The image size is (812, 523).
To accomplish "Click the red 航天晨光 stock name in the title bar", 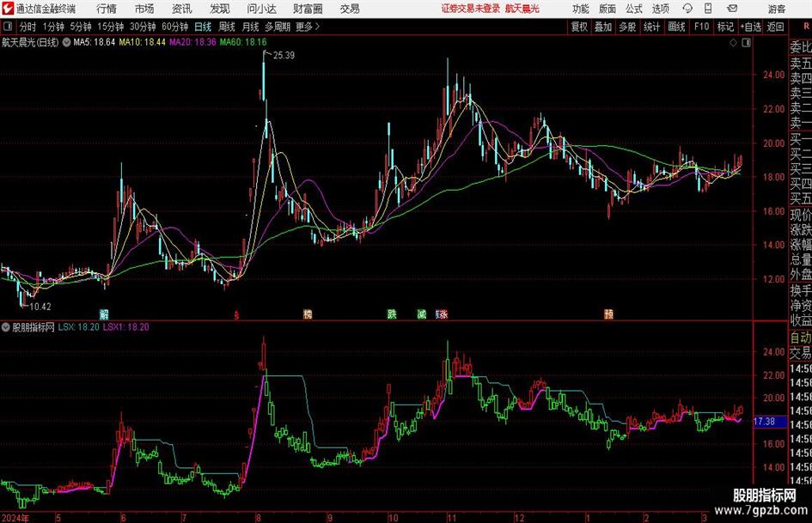I will (522, 9).
